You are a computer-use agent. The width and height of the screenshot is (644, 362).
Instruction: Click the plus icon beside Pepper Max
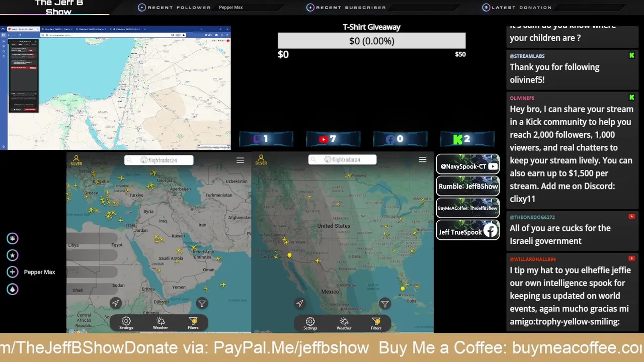[x=13, y=272]
